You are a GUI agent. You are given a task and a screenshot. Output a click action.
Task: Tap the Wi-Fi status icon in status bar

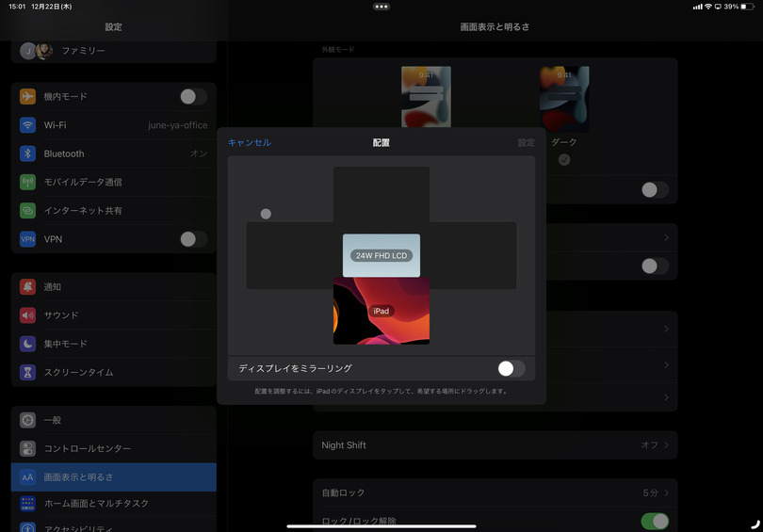[708, 7]
